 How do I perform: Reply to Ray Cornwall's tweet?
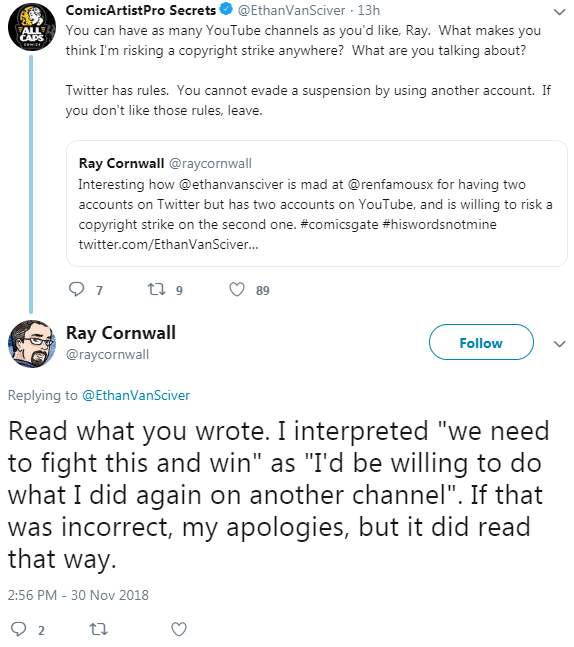[19, 629]
